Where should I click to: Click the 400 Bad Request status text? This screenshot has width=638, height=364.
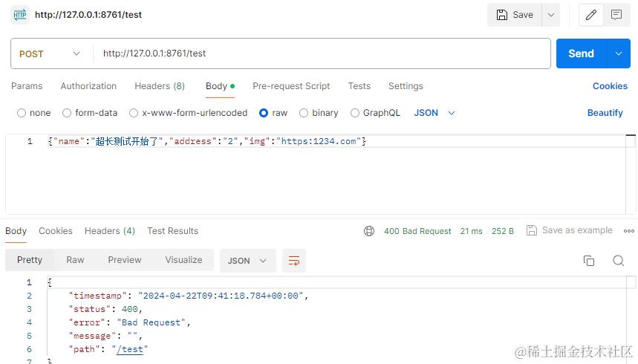[417, 231]
